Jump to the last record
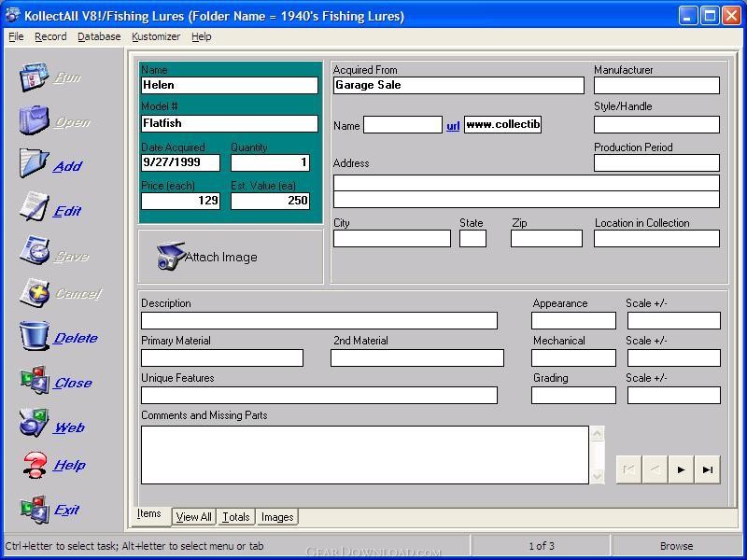Screen dimensions: 747x560 (708, 469)
